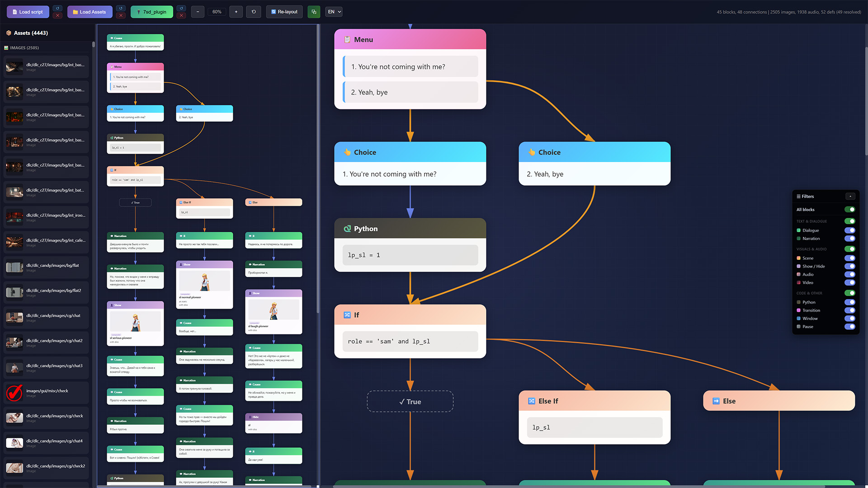Click the reset zoom circular arrow icon

click(x=254, y=12)
